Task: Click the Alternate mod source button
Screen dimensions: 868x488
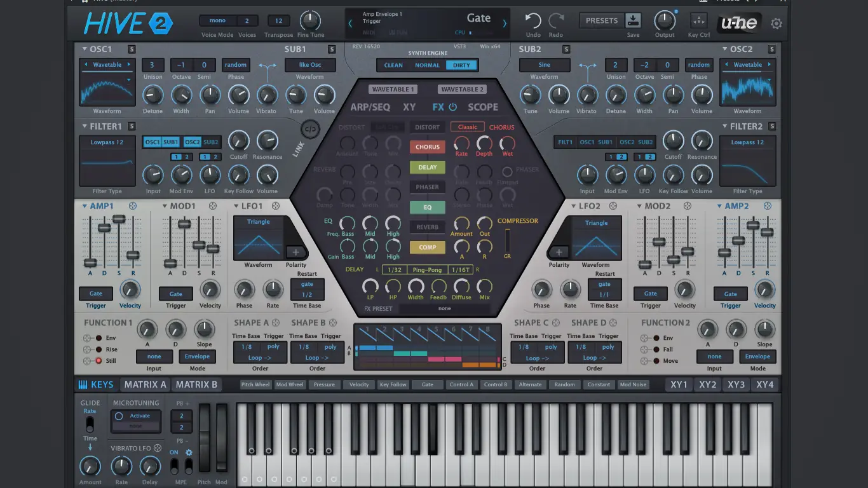Action: [x=530, y=384]
